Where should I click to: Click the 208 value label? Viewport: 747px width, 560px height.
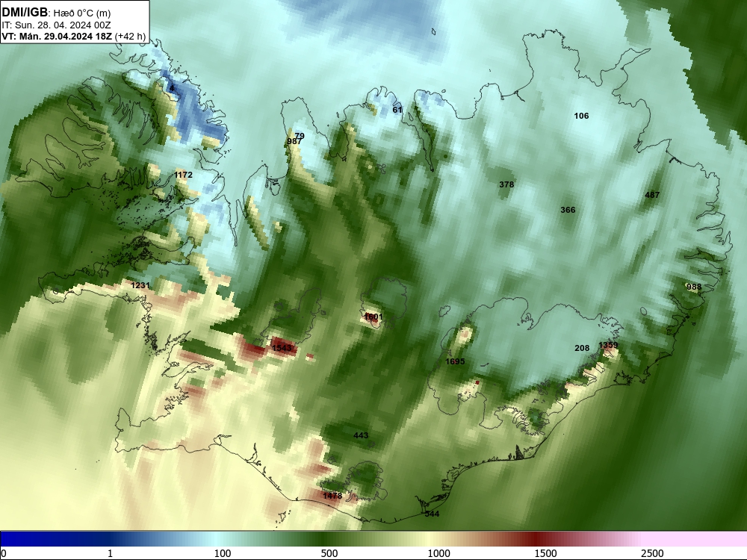click(582, 348)
